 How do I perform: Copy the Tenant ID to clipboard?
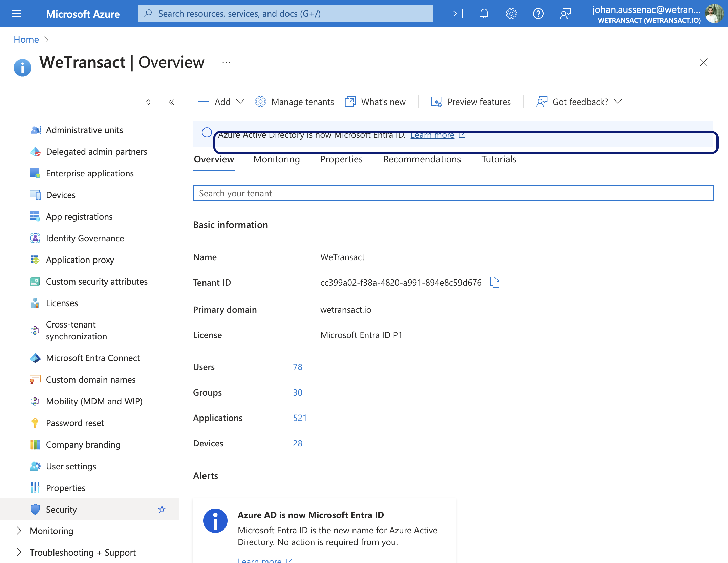pyautogui.click(x=495, y=282)
